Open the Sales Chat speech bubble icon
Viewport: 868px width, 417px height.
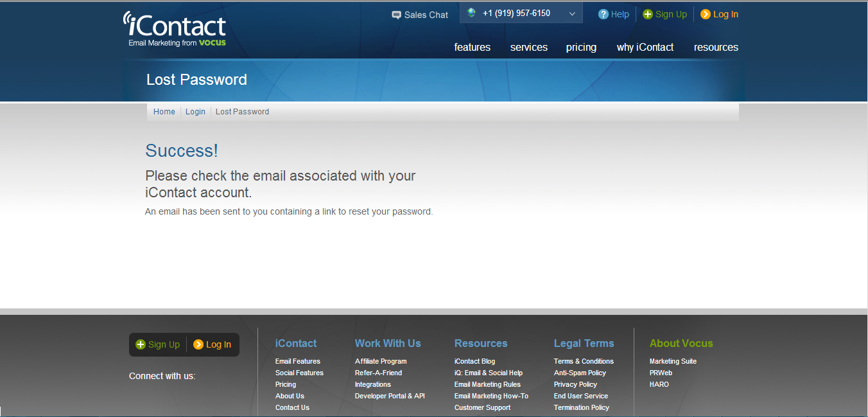[x=396, y=14]
